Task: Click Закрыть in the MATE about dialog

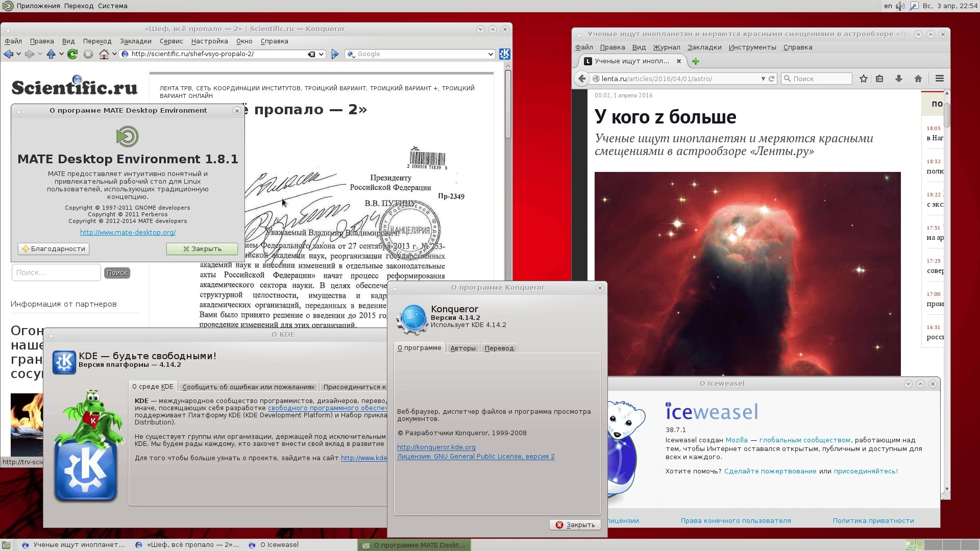Action: tap(202, 249)
